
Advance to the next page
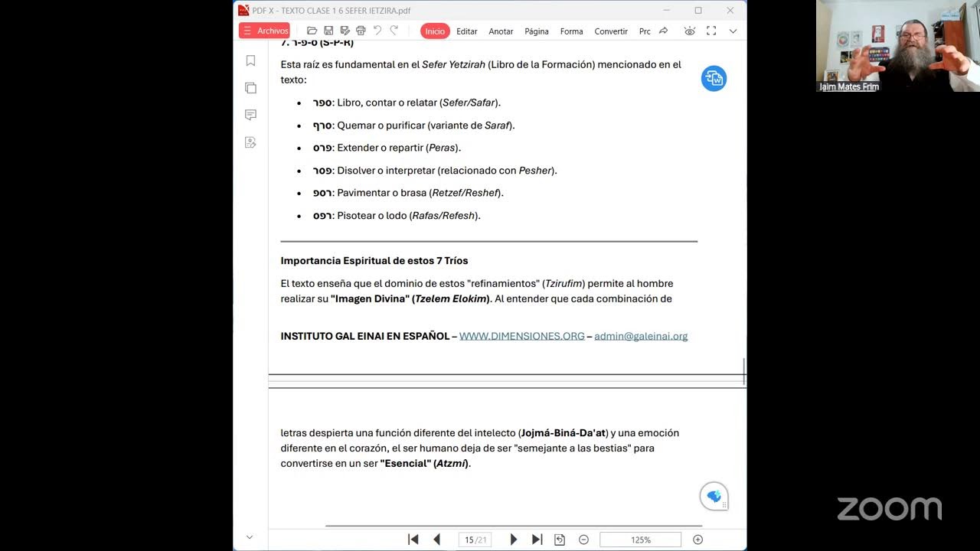514,540
